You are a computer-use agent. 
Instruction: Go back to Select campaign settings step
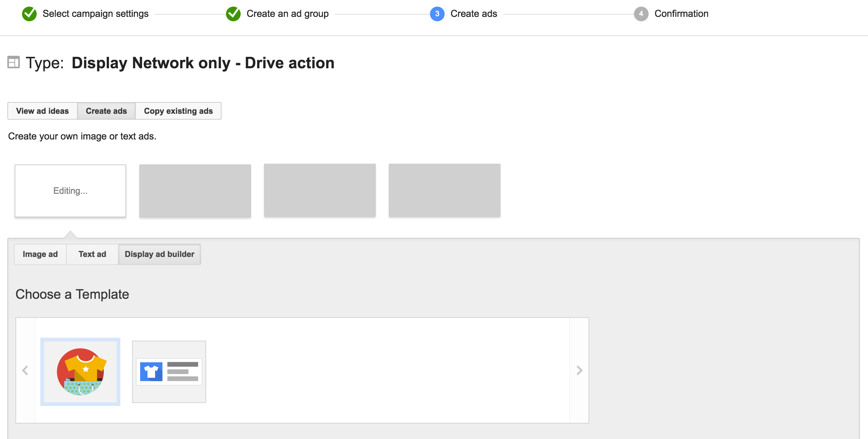point(95,14)
